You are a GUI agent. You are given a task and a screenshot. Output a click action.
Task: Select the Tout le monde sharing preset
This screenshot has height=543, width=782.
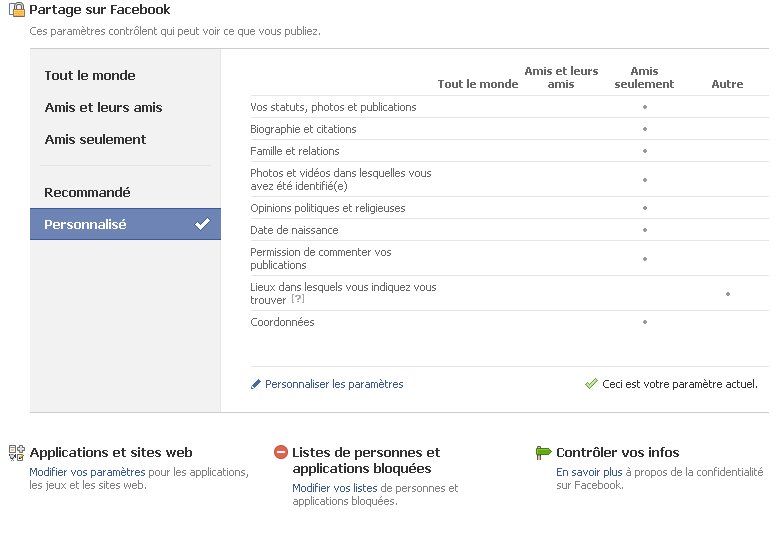tap(90, 75)
